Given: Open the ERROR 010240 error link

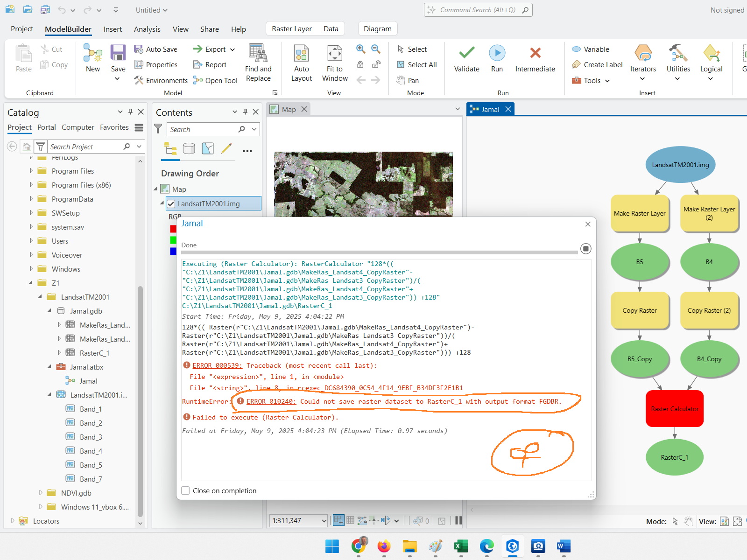Looking at the screenshot, I should 271,401.
